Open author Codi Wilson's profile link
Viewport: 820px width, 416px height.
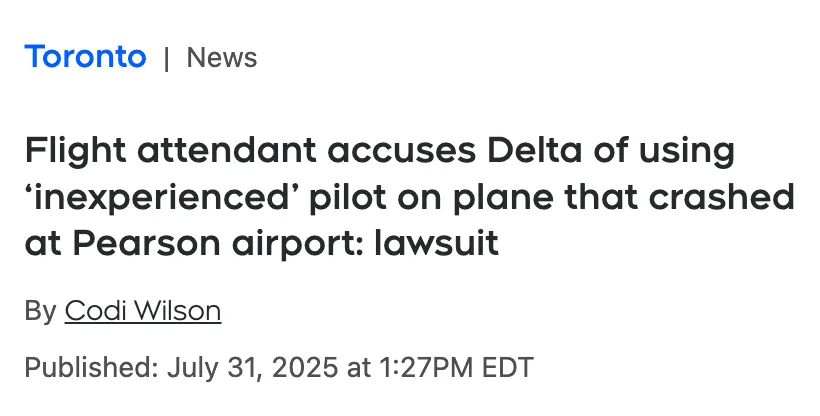click(x=142, y=311)
